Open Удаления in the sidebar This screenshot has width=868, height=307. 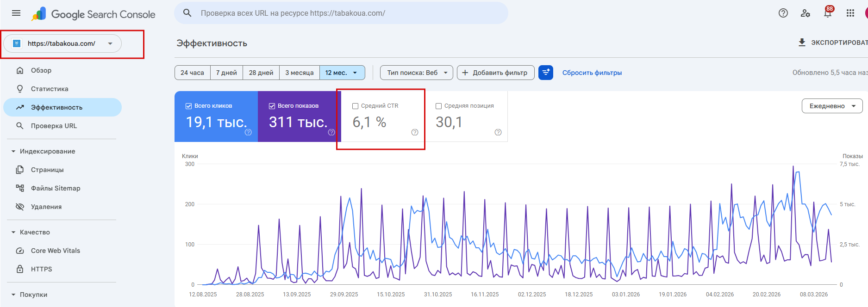point(62,207)
